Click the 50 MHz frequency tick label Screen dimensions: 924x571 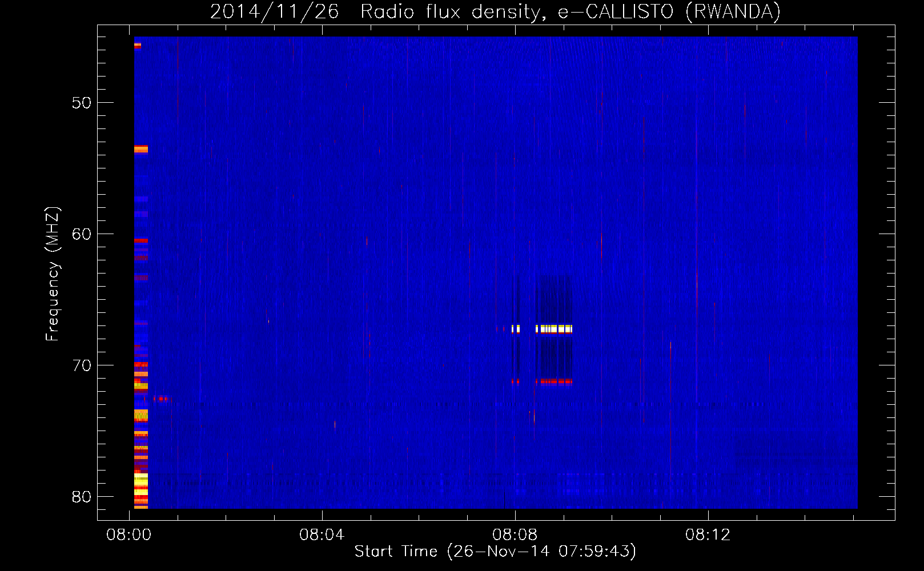click(82, 103)
